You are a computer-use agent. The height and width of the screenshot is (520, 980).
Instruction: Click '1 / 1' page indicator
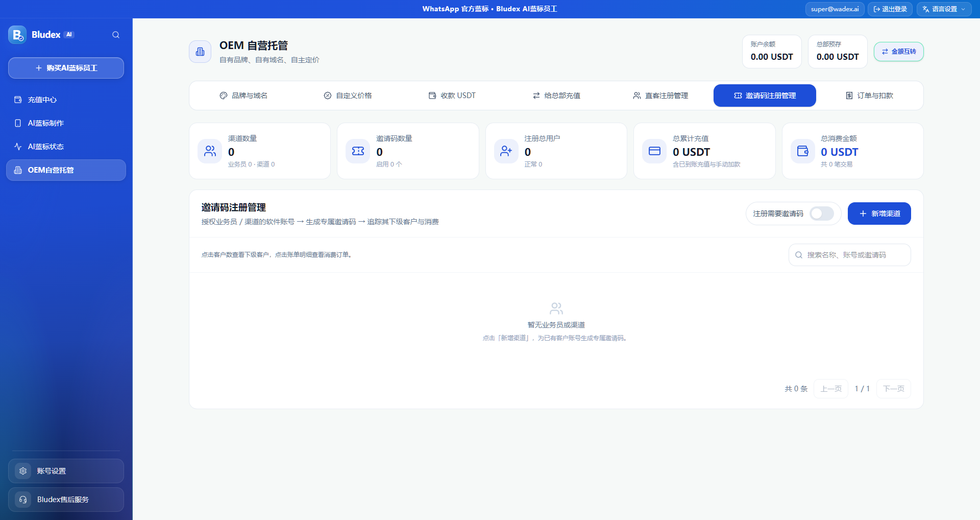pos(862,389)
